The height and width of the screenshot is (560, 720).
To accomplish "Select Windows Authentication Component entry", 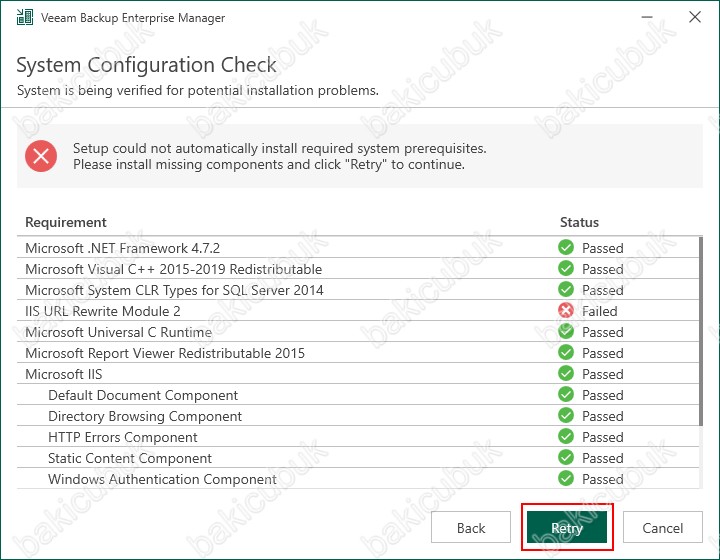I will click(358, 479).
